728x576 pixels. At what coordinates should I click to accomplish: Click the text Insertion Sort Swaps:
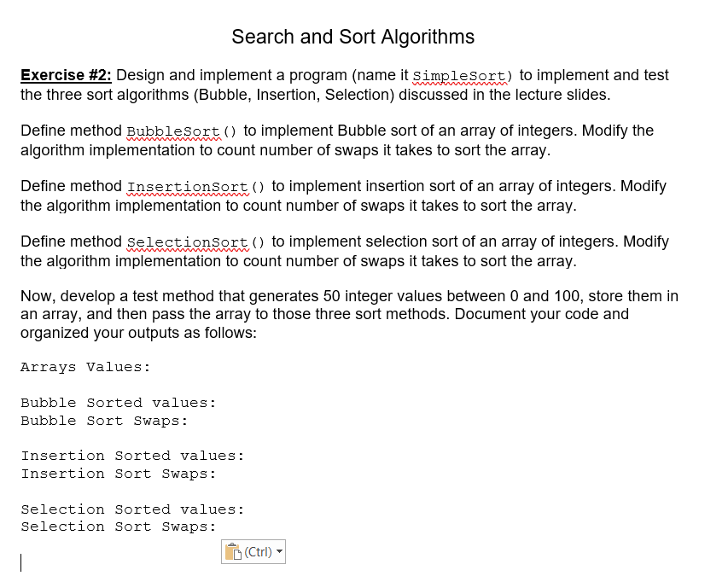pos(117,474)
